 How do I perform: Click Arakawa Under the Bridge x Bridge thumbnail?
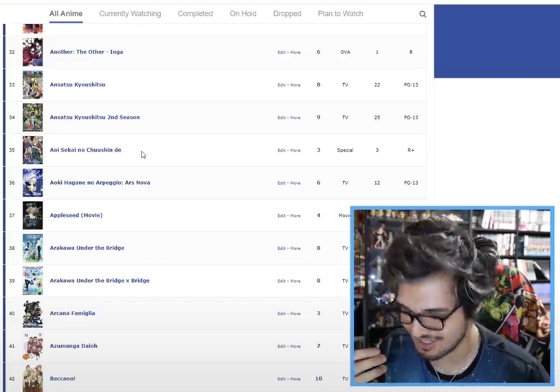pyautogui.click(x=32, y=281)
